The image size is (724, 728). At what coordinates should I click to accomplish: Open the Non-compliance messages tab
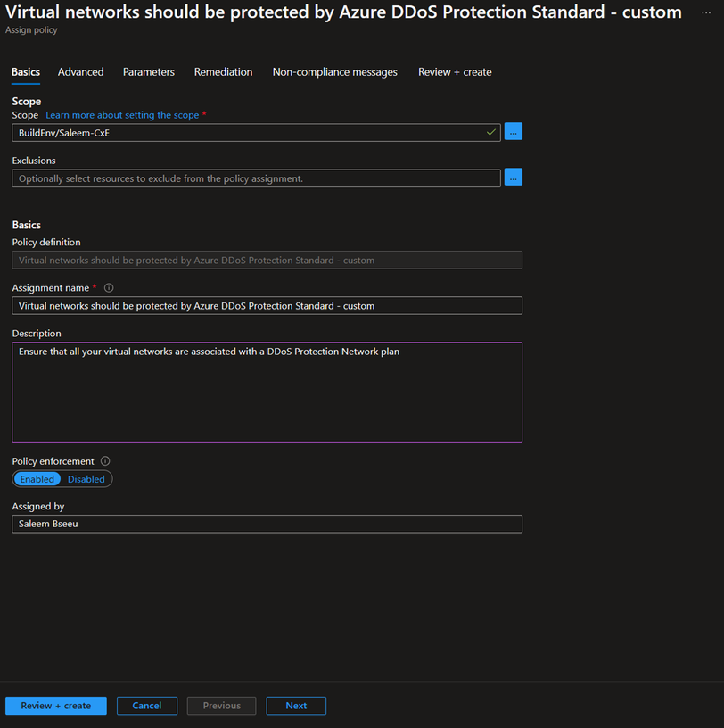coord(334,72)
